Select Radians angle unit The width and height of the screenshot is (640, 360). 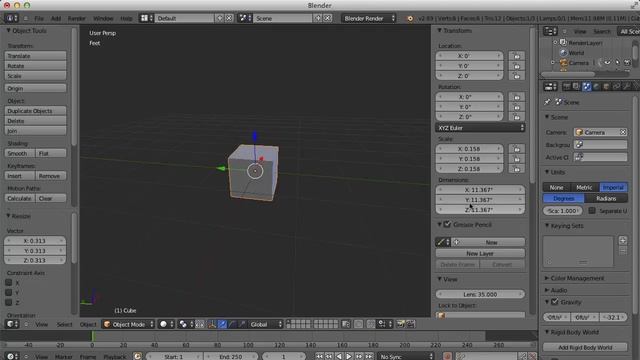(x=606, y=198)
